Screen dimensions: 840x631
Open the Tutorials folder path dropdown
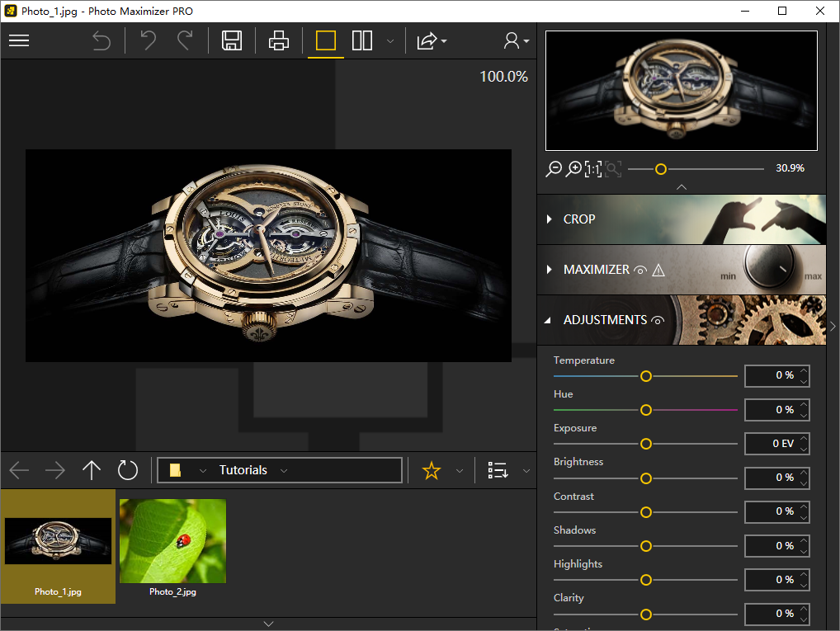coord(284,470)
